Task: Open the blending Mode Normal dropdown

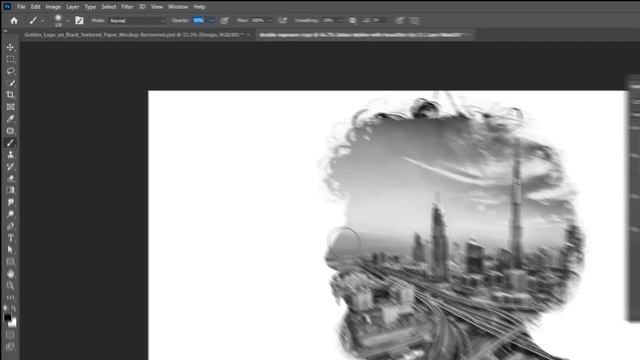Action: click(137, 20)
